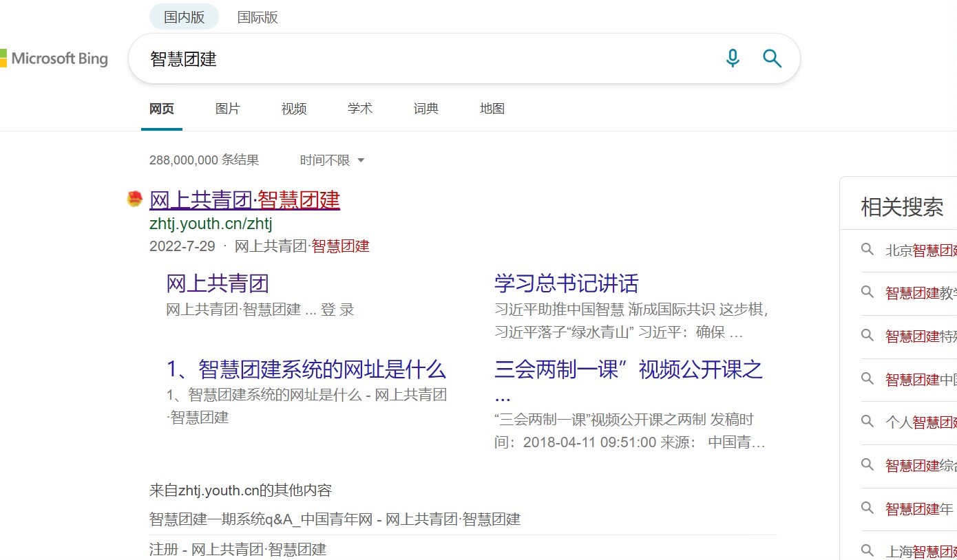This screenshot has height=560, width=957.
Task: Switch to 国际版 search mode
Action: 257,17
